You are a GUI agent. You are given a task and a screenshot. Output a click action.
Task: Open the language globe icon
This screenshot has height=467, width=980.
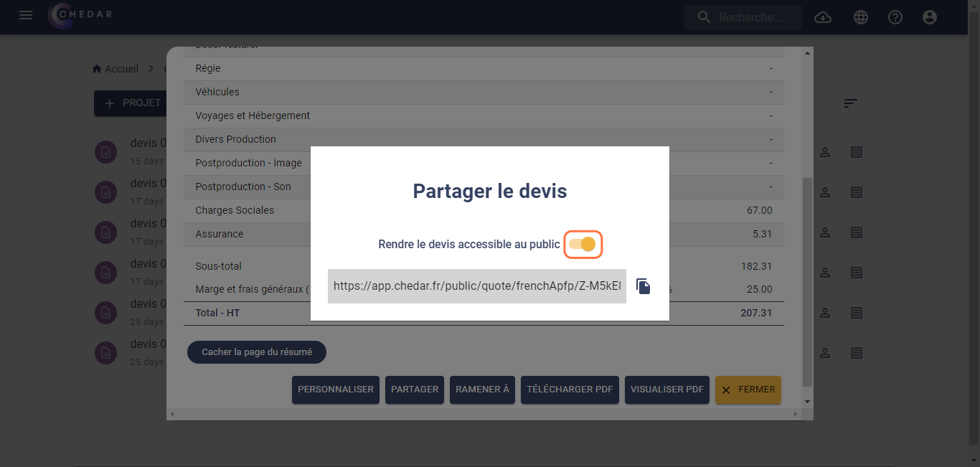pos(861,17)
